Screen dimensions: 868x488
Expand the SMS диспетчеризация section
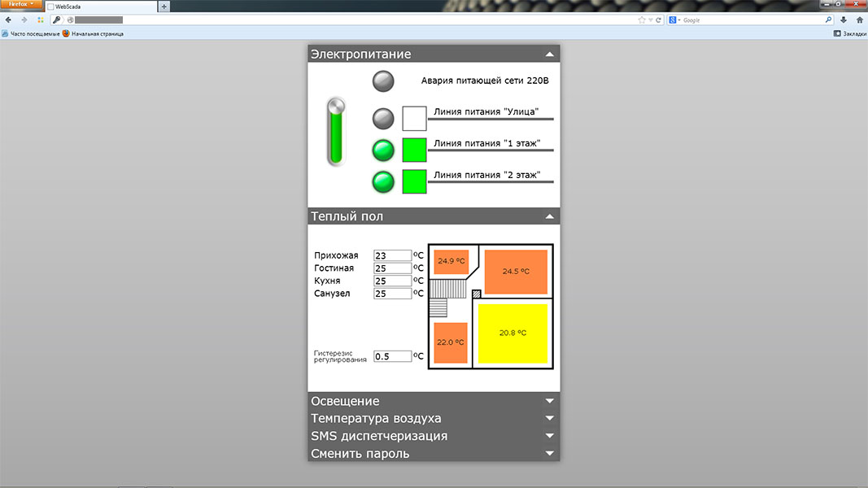point(550,436)
